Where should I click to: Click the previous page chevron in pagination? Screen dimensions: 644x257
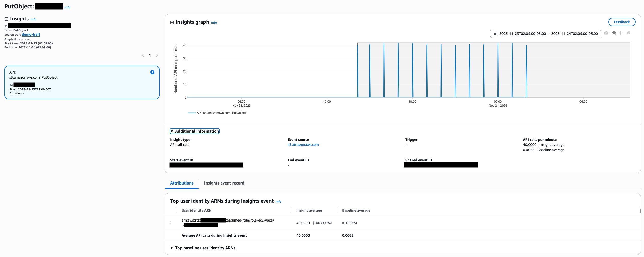pos(143,55)
